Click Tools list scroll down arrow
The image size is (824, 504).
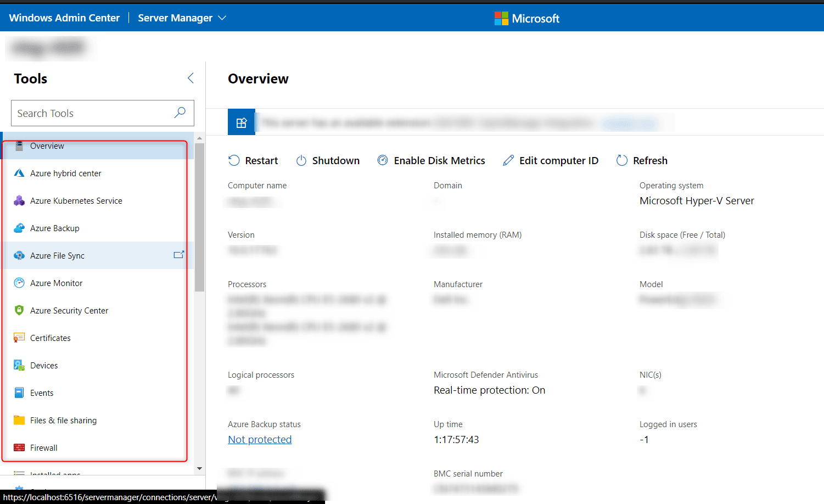coord(199,468)
